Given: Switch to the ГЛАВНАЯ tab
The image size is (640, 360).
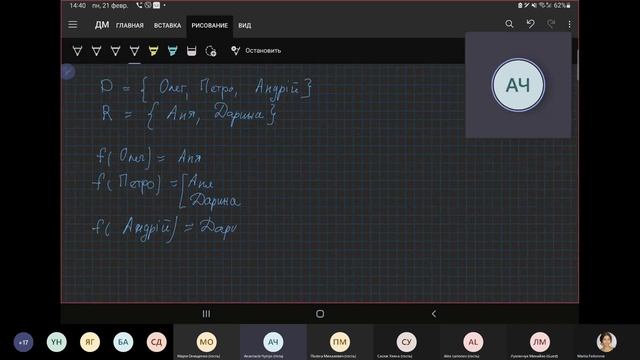Looking at the screenshot, I should tap(130, 25).
